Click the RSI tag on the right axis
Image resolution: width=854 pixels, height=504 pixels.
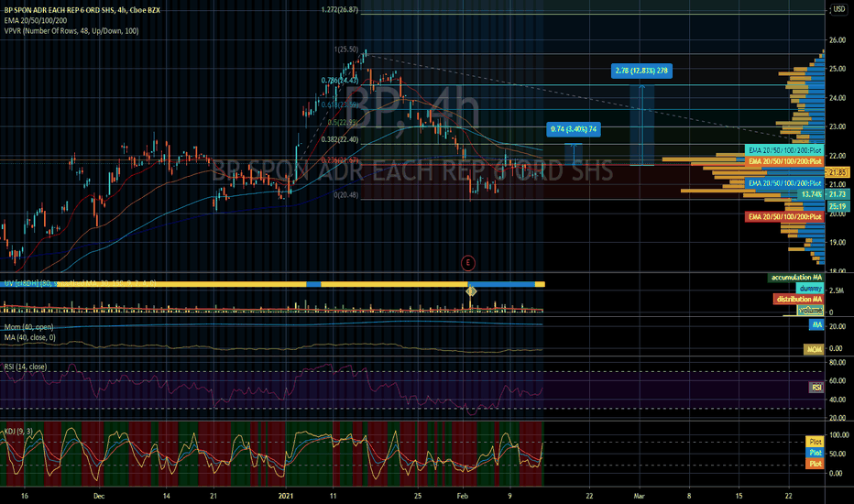pos(816,388)
